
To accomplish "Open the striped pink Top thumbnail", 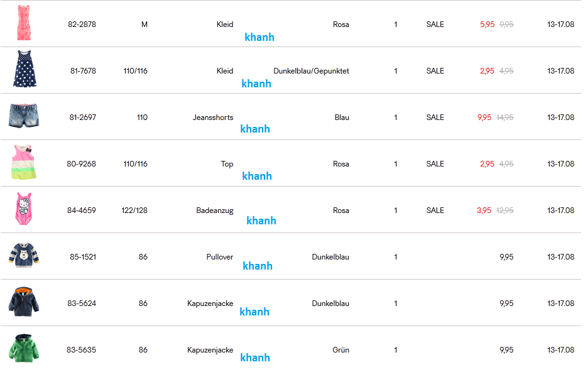I will tap(24, 162).
